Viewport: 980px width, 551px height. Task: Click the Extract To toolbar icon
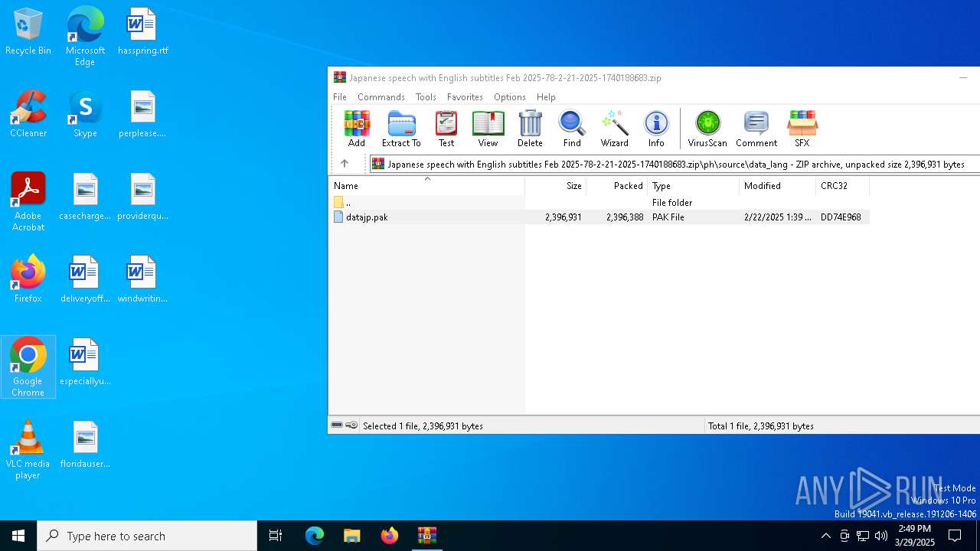point(401,129)
